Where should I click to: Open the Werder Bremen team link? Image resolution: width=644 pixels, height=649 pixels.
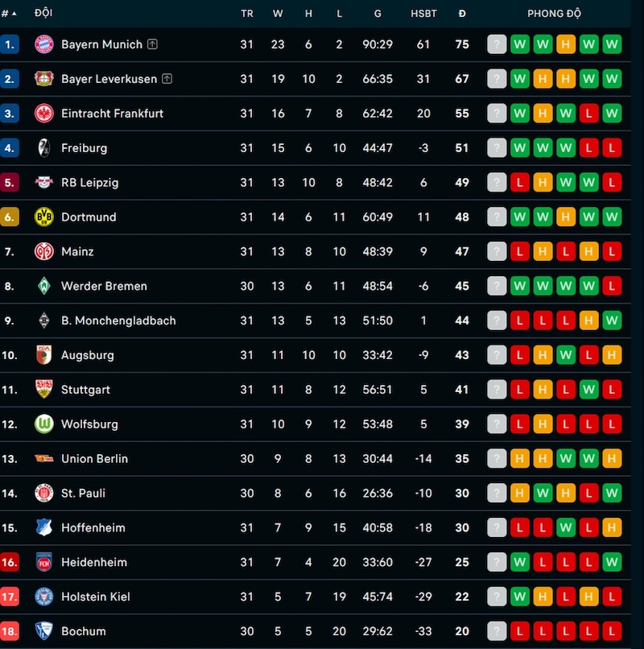(x=104, y=286)
